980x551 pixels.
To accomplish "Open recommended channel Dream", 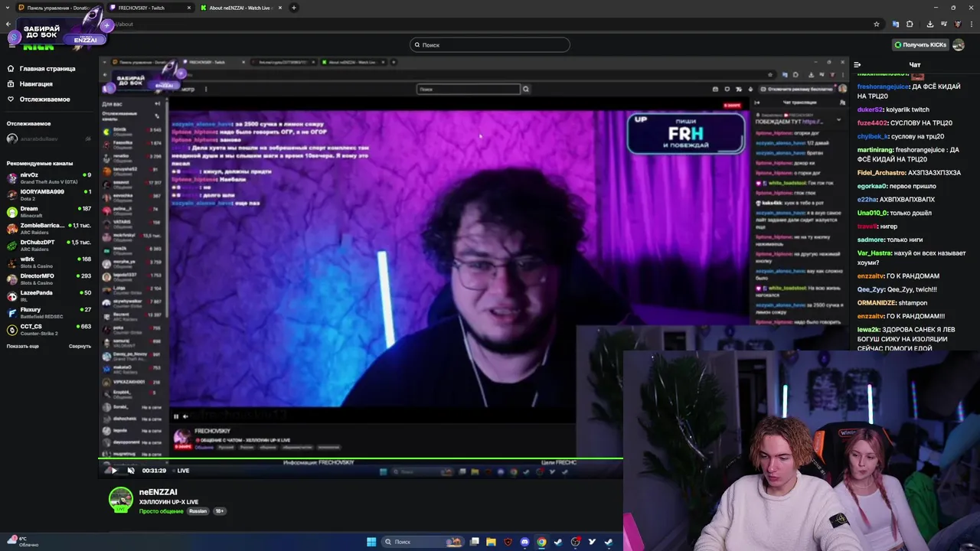I will pos(48,212).
